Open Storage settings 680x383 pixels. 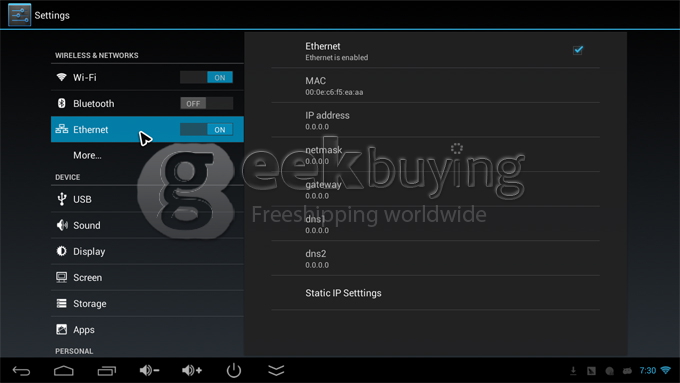point(147,303)
